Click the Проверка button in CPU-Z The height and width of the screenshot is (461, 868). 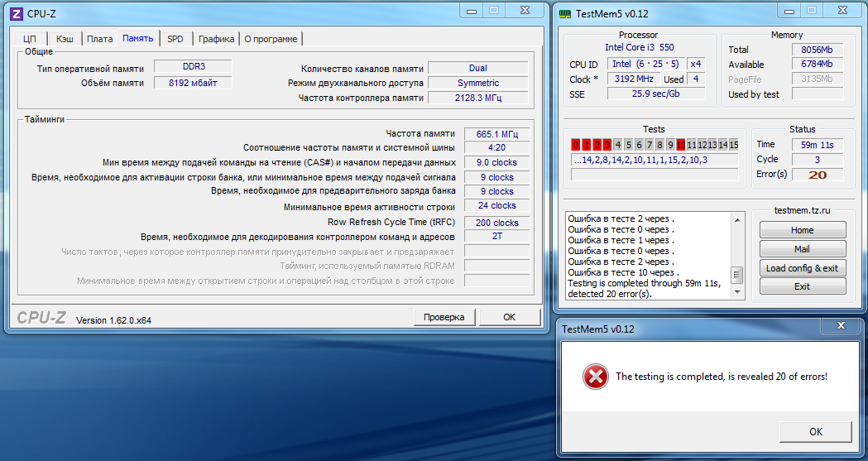point(444,317)
